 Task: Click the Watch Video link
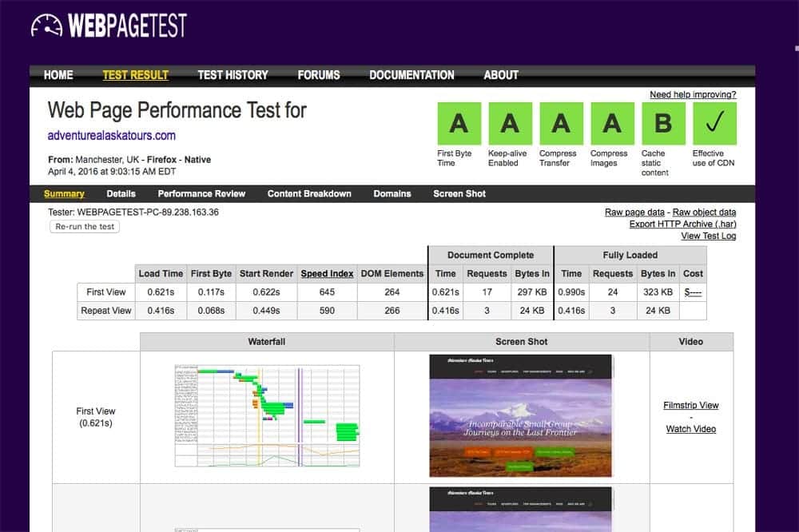point(691,429)
